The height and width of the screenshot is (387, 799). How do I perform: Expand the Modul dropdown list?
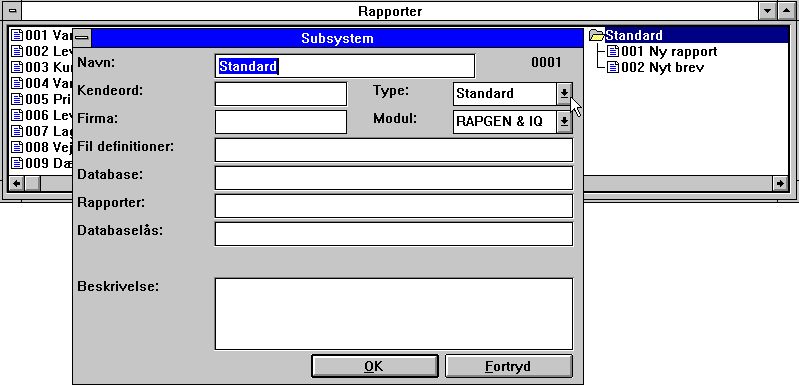click(x=564, y=122)
